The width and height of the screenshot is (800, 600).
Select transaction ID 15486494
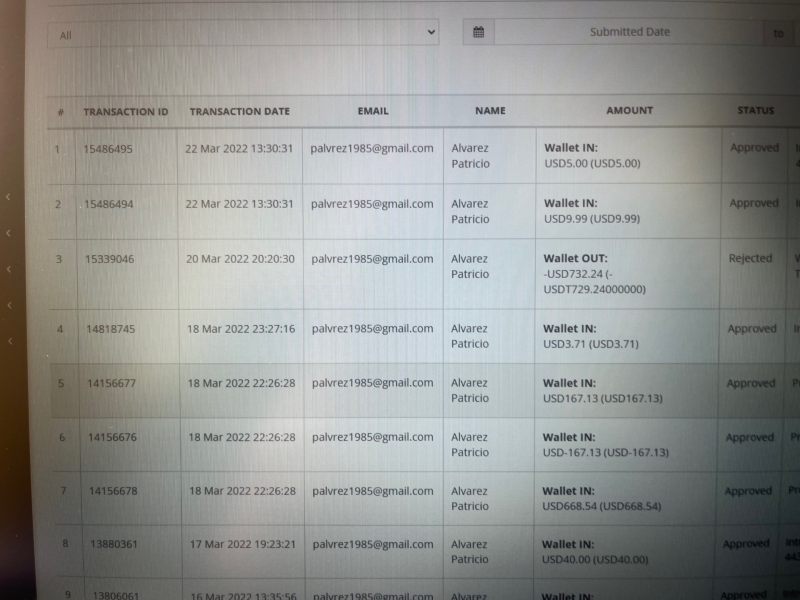109,204
